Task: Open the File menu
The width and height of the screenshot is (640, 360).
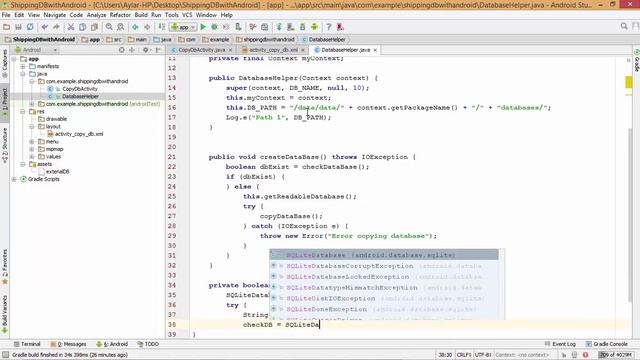Action: (6, 15)
